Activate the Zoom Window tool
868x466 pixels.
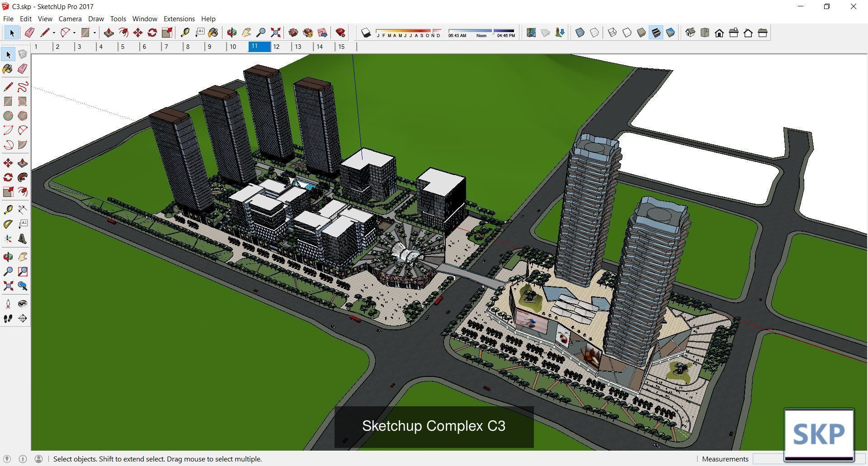(x=23, y=271)
